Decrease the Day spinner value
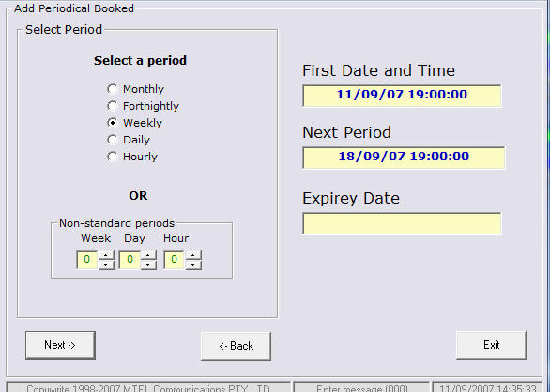Viewport: 550px width, 392px height. pyautogui.click(x=148, y=265)
